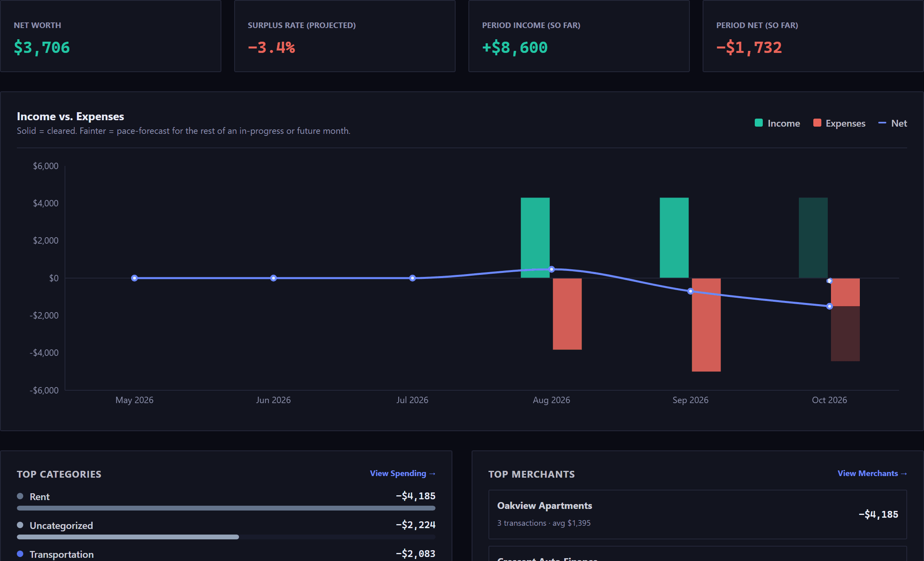Click the Sep 2026 income bar
Image resolution: width=924 pixels, height=561 pixels.
click(x=674, y=238)
